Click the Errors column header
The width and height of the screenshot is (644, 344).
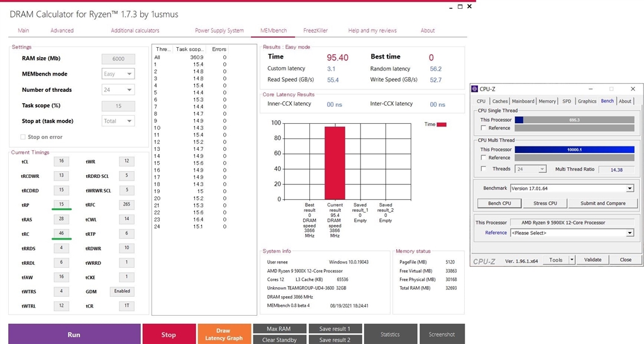(x=219, y=49)
